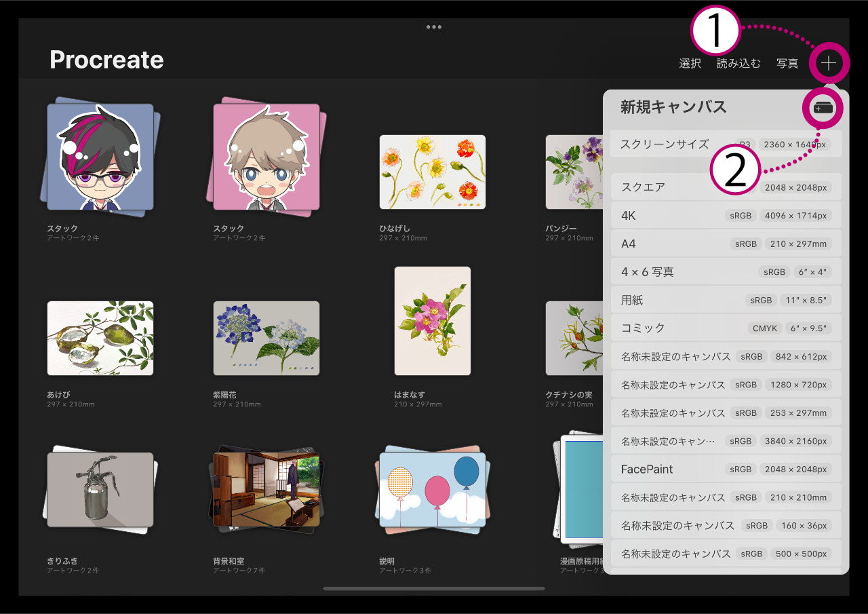The width and height of the screenshot is (868, 614).
Task: Select the FacePaint canvas preset
Action: click(726, 469)
